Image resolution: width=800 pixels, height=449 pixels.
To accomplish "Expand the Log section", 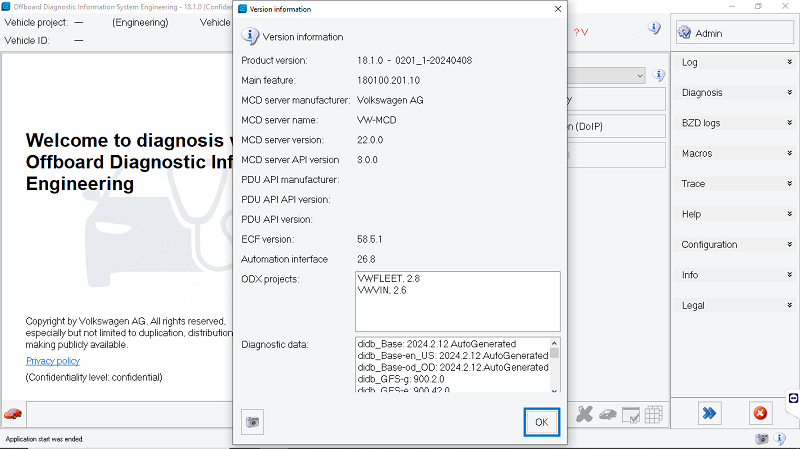I will (x=735, y=62).
